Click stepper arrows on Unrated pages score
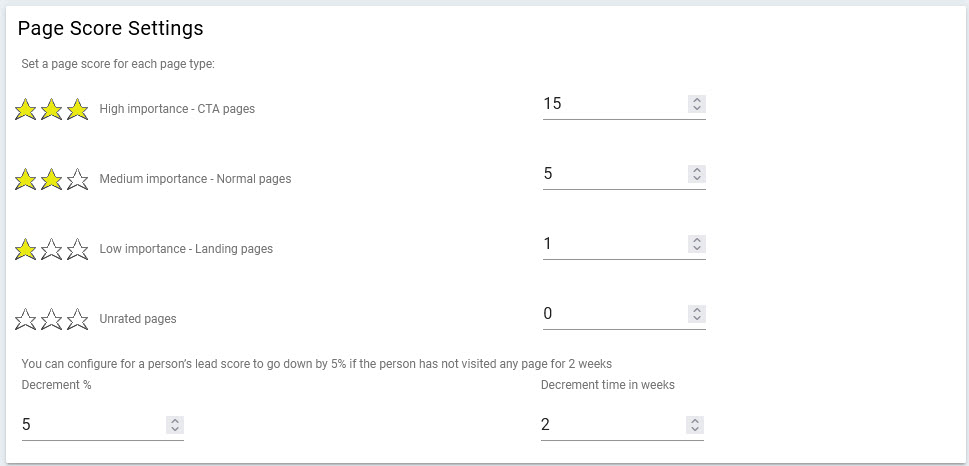Screen dimensions: 969x466 [696, 314]
